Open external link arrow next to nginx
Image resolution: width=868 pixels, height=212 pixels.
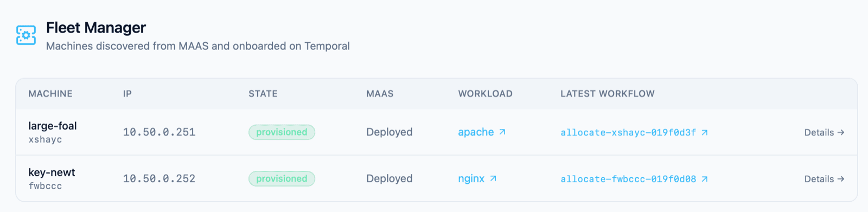coord(493,178)
